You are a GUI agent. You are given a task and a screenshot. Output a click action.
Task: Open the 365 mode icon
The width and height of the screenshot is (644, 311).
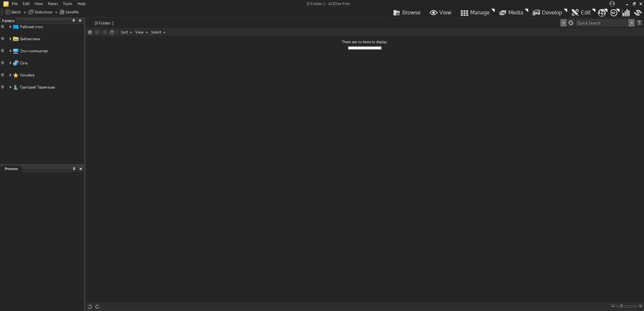point(614,13)
